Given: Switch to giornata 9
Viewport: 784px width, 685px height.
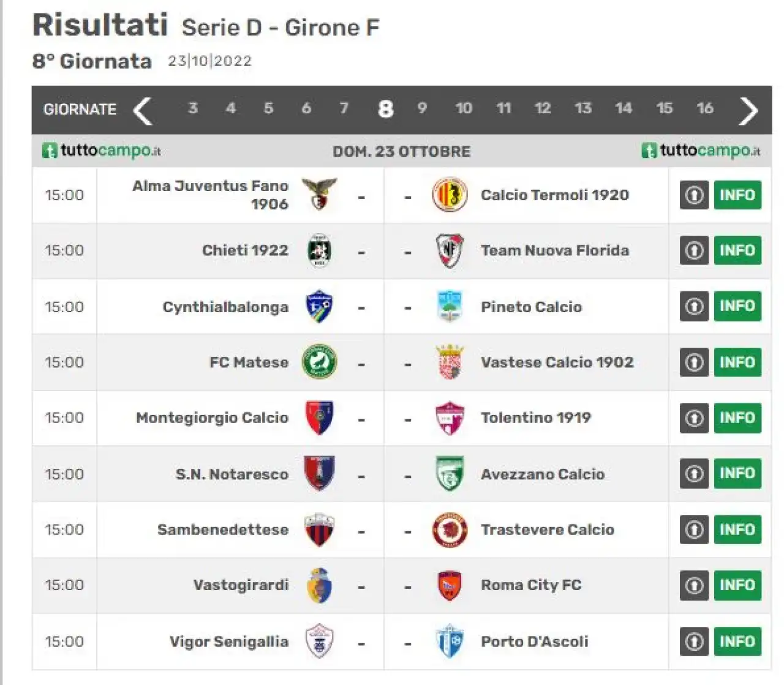Looking at the screenshot, I should tap(422, 108).
